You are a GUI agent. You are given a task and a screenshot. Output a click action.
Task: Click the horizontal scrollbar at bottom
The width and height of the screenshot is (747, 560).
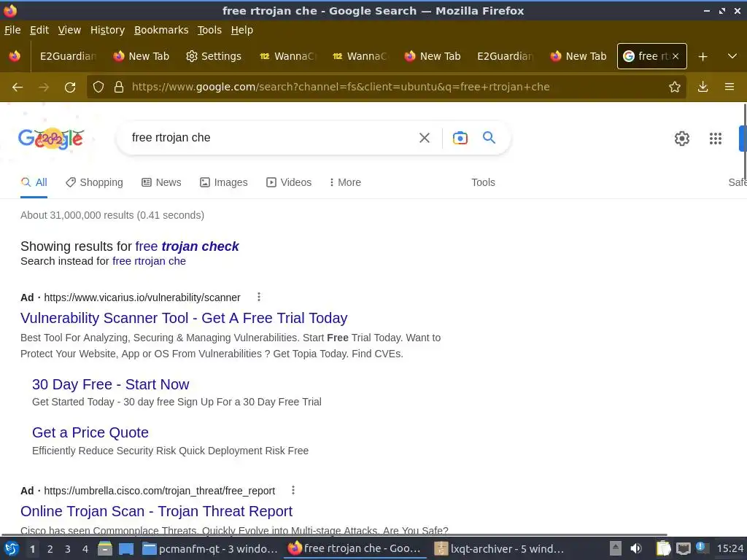334,535
